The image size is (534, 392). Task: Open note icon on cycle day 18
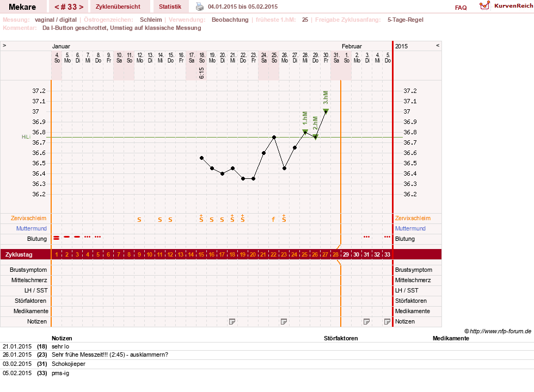(232, 321)
